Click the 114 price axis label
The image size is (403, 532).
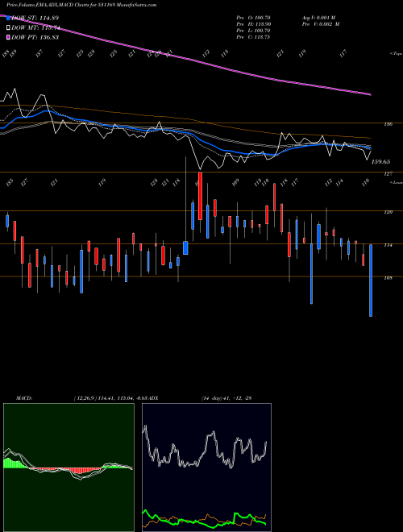(x=388, y=245)
